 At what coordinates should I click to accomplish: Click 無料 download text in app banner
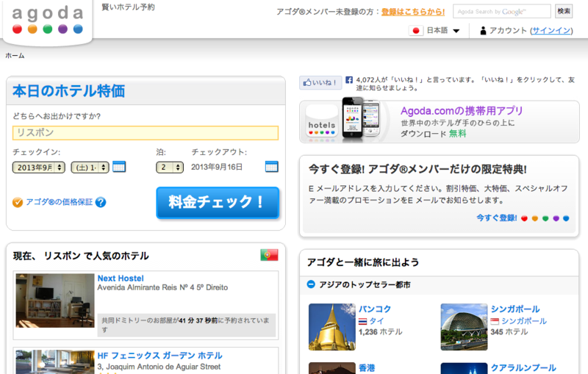click(457, 134)
